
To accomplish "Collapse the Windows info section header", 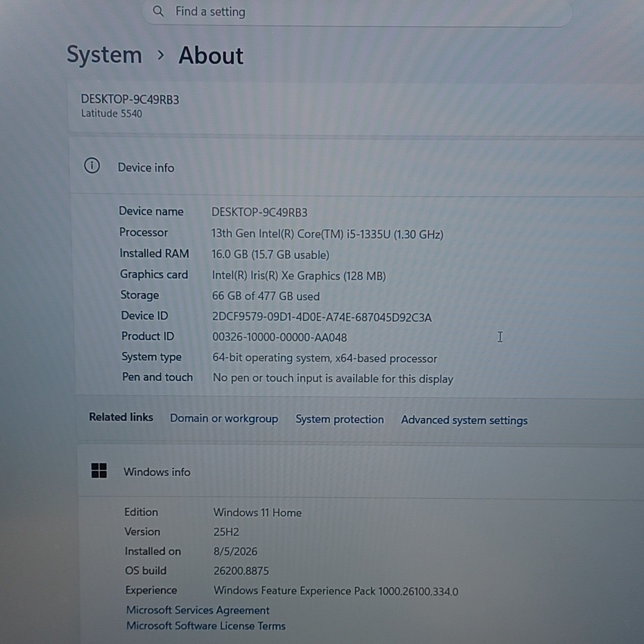I will pos(361,471).
